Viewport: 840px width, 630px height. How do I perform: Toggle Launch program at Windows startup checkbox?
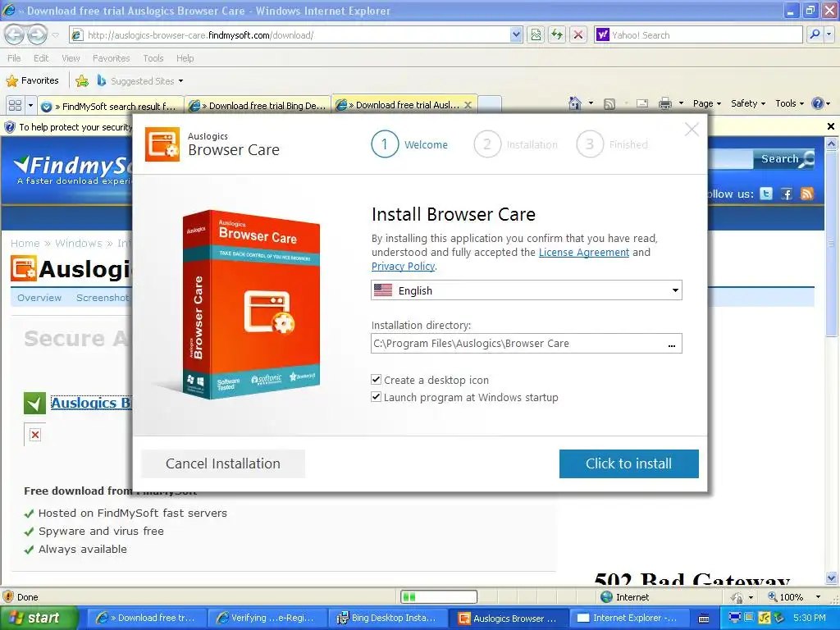(x=376, y=397)
